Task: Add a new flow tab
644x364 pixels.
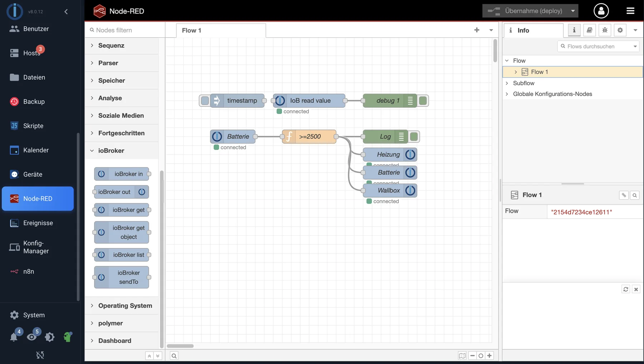Action: click(477, 30)
